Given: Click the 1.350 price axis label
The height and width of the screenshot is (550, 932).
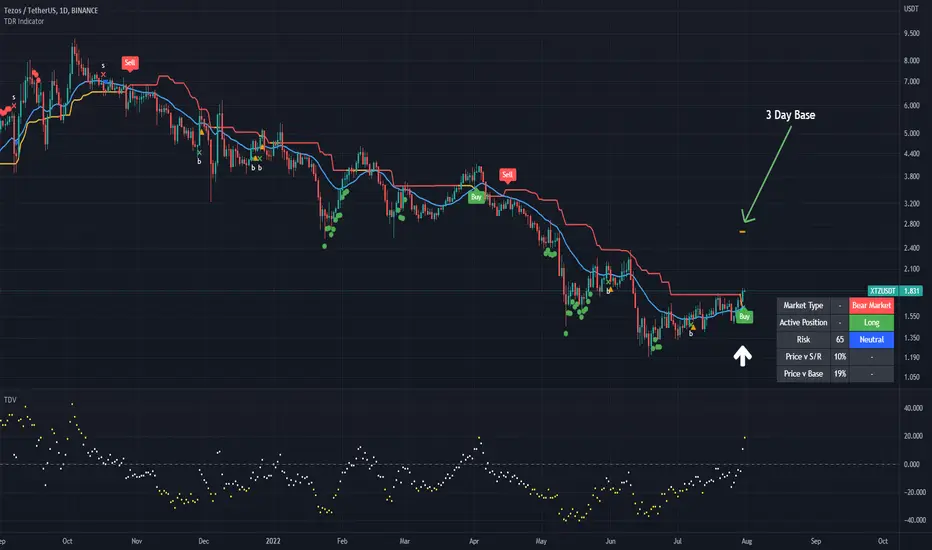Looking at the screenshot, I should point(911,338).
